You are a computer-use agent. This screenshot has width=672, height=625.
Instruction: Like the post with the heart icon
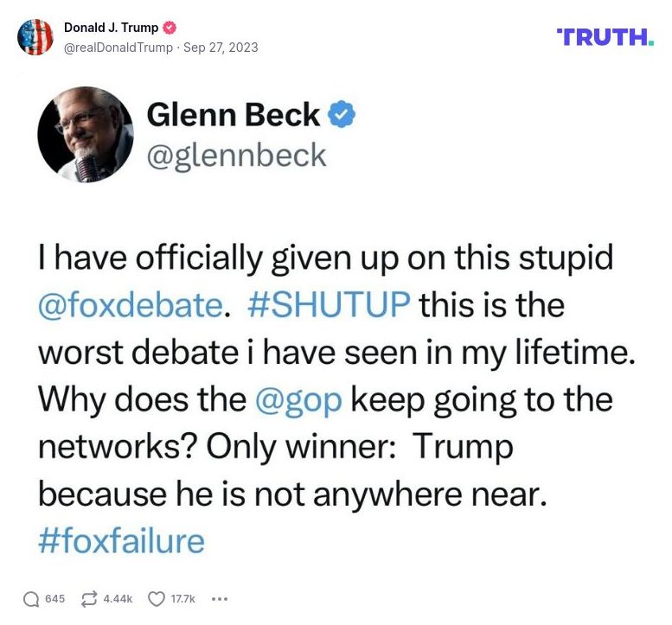tap(157, 598)
